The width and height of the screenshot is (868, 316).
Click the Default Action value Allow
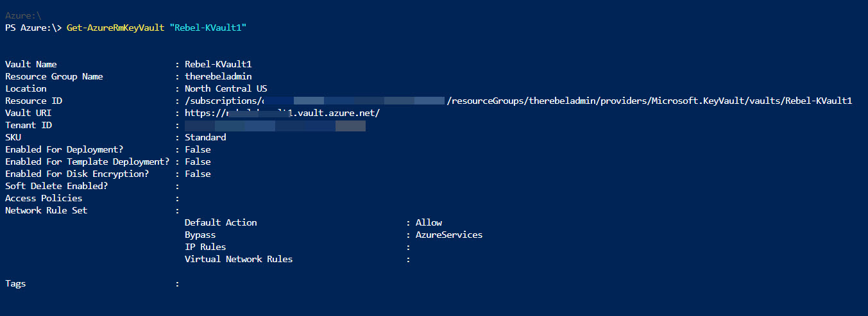pyautogui.click(x=429, y=222)
